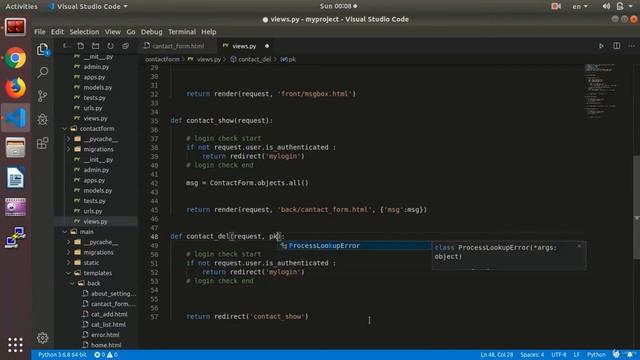
Task: Switch to the cantact_form.html tab
Action: click(178, 46)
